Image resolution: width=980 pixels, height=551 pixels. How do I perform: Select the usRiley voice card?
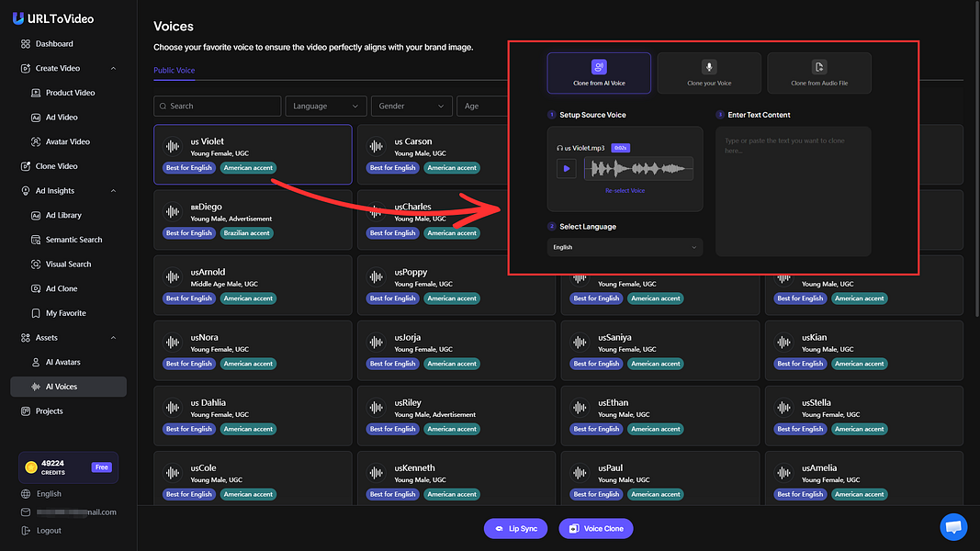coord(456,416)
